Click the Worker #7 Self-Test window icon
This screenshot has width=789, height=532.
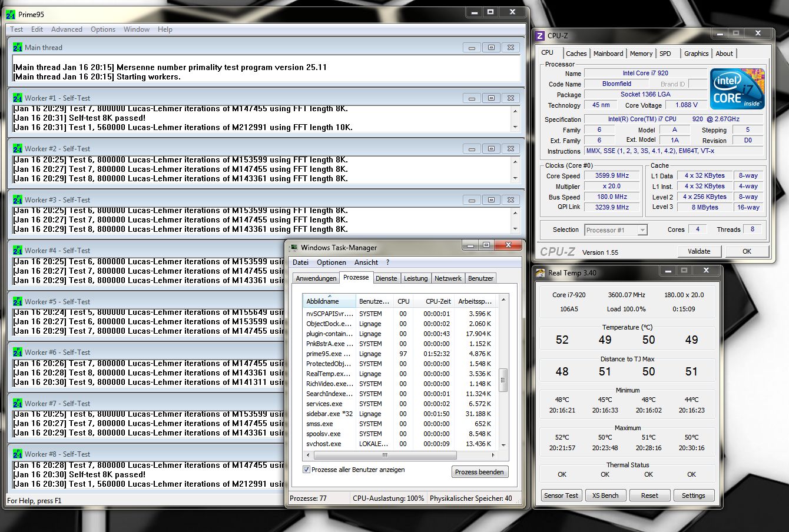point(18,403)
